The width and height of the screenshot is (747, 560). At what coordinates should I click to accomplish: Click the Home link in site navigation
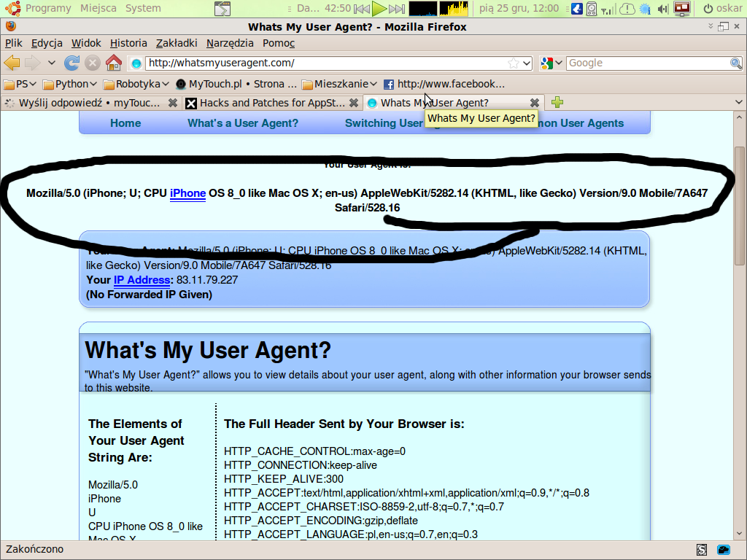click(125, 123)
